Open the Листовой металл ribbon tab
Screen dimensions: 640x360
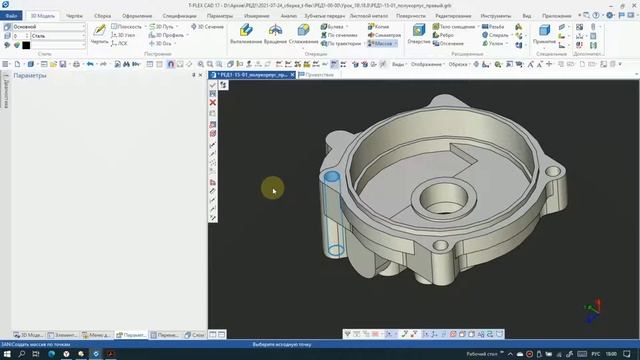tap(369, 16)
